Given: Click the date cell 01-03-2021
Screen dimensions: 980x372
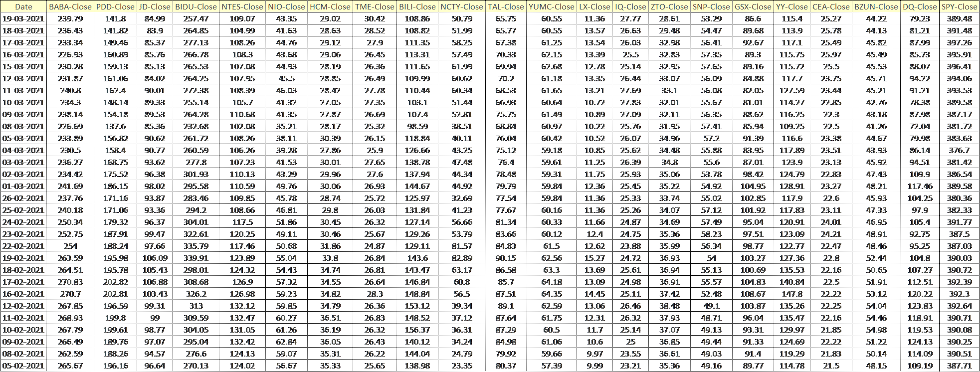Looking at the screenshot, I should [x=23, y=186].
